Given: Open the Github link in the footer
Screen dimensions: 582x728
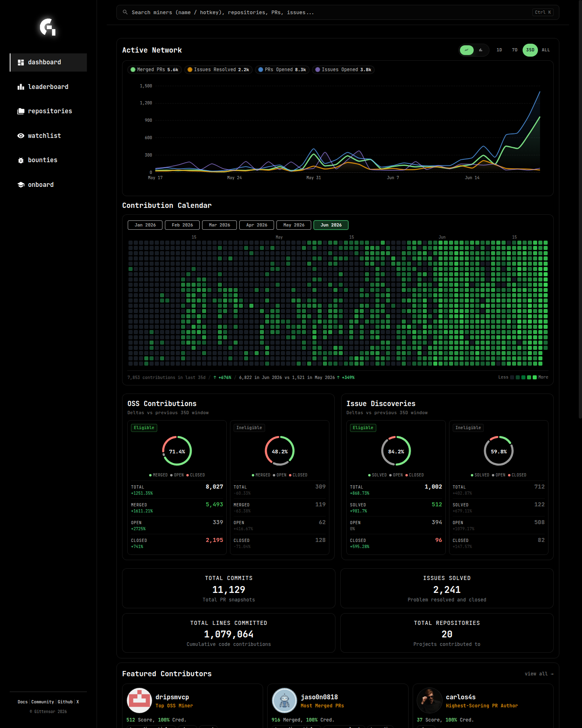Looking at the screenshot, I should [65, 702].
